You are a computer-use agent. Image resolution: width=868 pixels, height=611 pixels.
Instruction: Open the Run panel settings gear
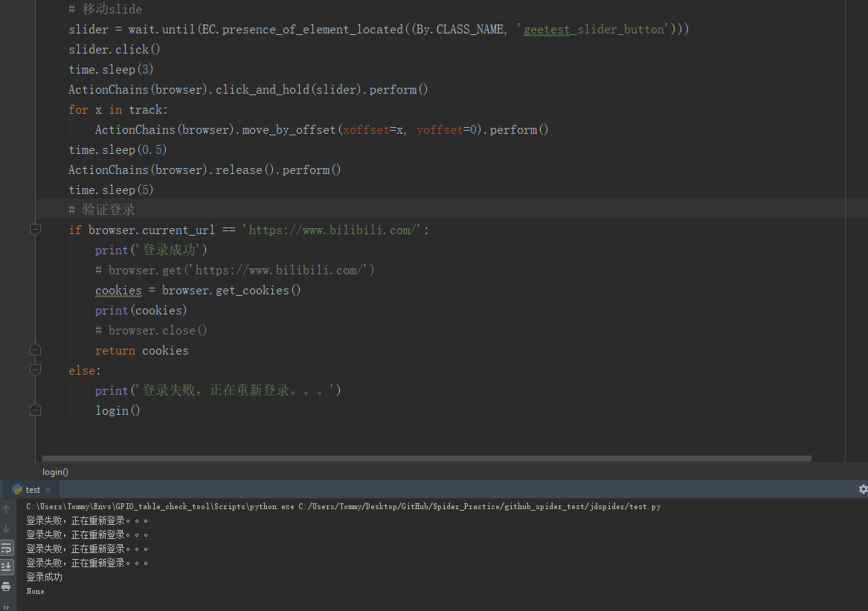[x=863, y=489]
